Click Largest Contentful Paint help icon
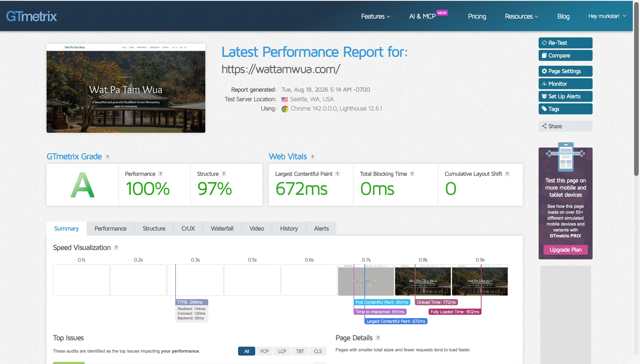This screenshot has width=640, height=364. point(337,174)
